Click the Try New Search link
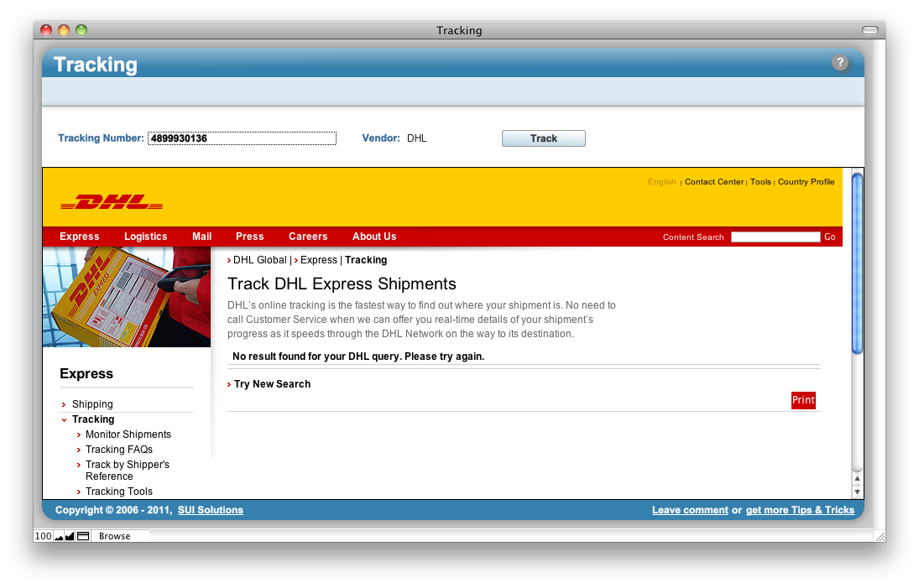Viewport: 919px width, 588px height. pyautogui.click(x=272, y=384)
